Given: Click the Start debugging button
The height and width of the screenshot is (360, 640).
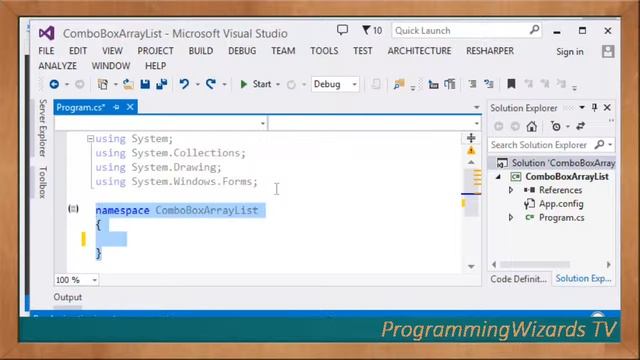Looking at the screenshot, I should click(256, 84).
